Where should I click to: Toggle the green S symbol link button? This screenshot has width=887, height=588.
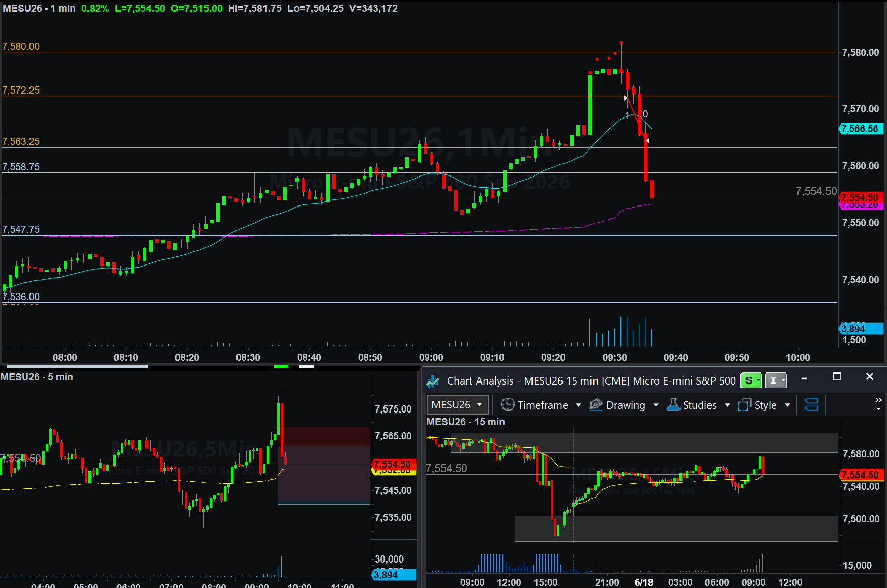point(751,380)
